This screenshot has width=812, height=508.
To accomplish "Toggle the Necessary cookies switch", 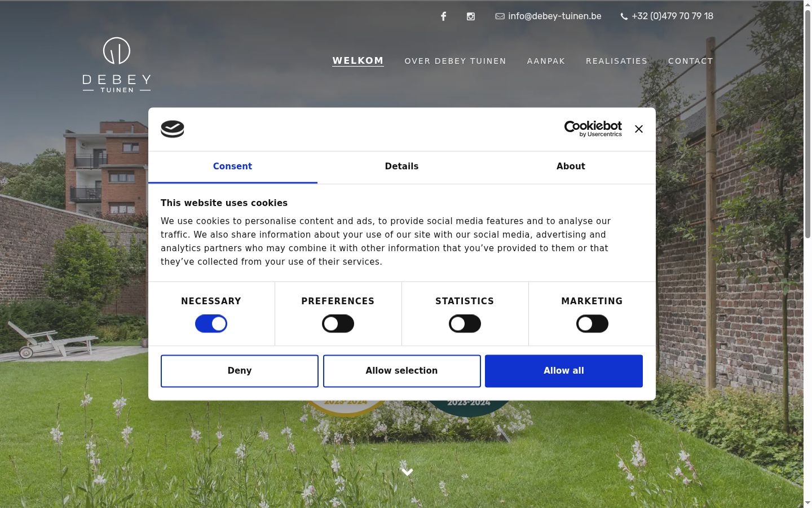I will click(x=211, y=323).
